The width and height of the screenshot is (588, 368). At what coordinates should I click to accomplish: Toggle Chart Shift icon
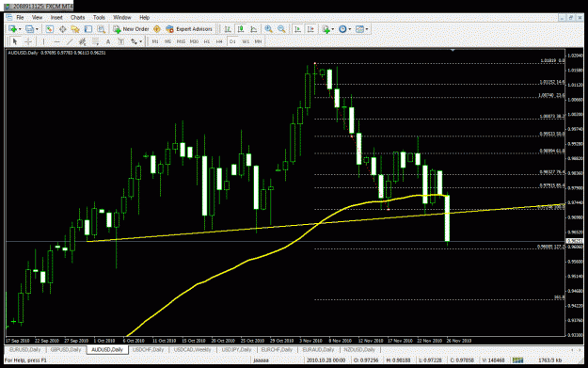pos(310,29)
